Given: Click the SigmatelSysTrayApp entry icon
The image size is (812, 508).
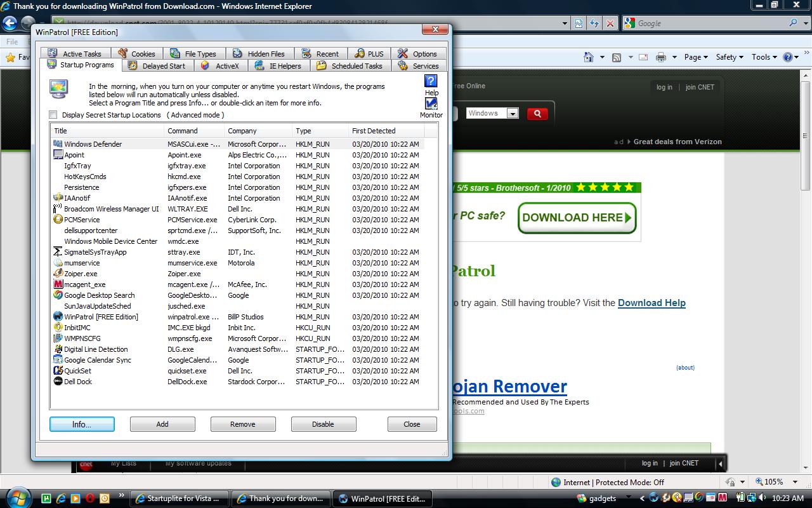Looking at the screenshot, I should 58,252.
